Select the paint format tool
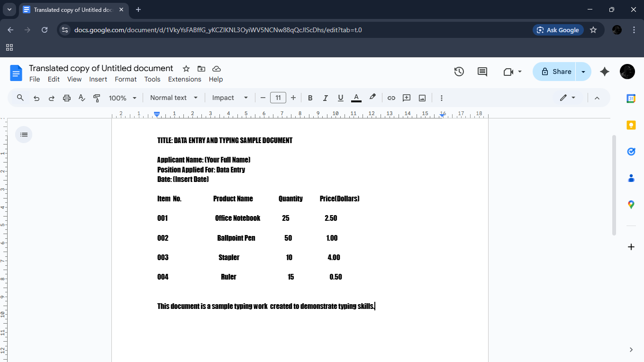 [x=97, y=98]
